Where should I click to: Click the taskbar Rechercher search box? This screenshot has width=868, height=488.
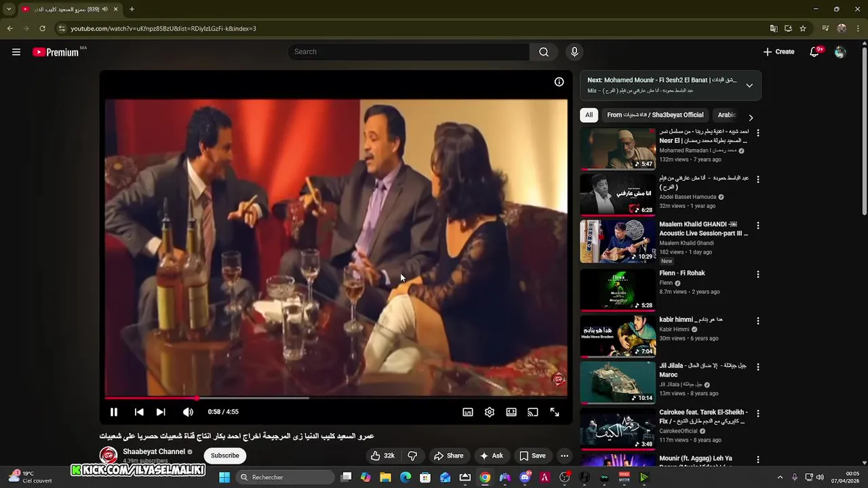pos(283,477)
